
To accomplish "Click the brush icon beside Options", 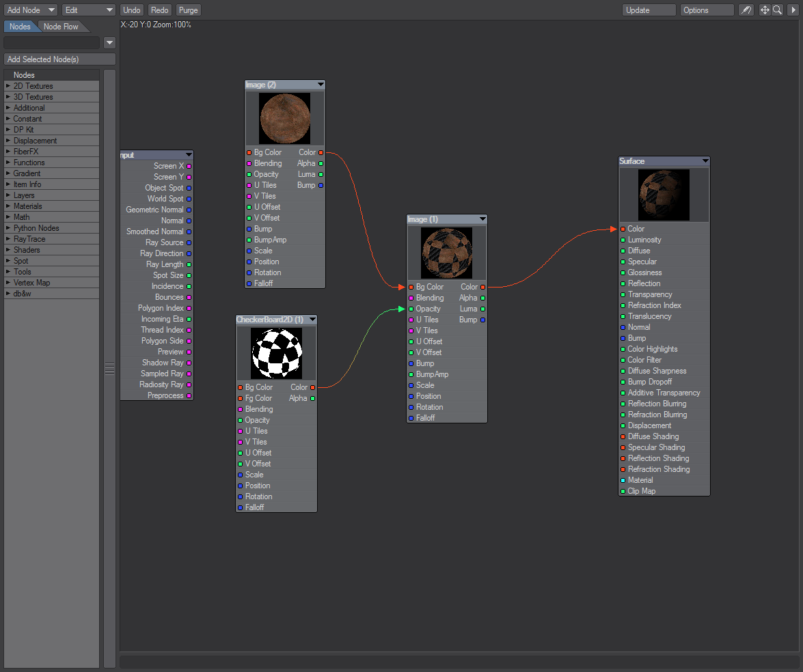I will 746,10.
